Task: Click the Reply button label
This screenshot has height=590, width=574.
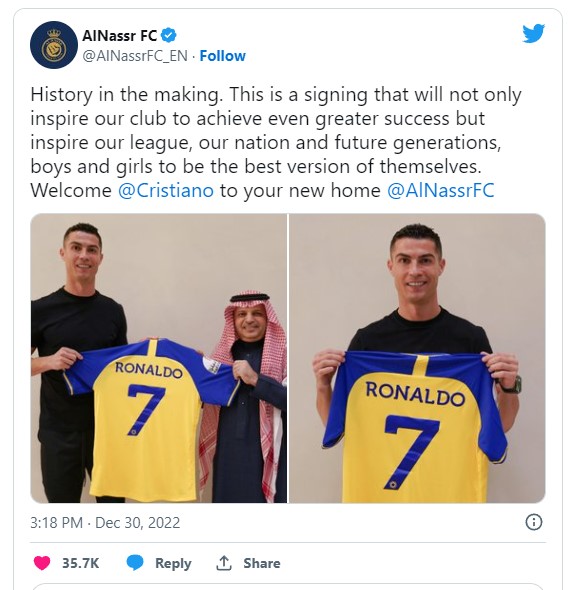Action: (173, 563)
